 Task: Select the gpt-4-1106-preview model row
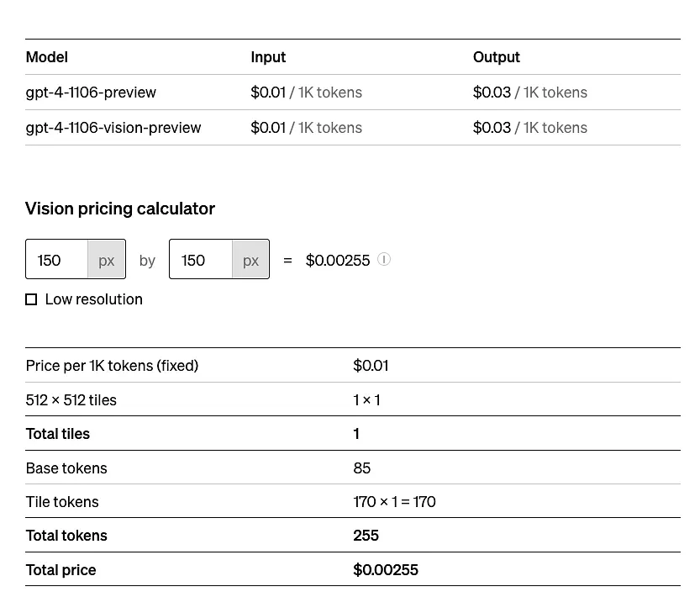tap(353, 92)
